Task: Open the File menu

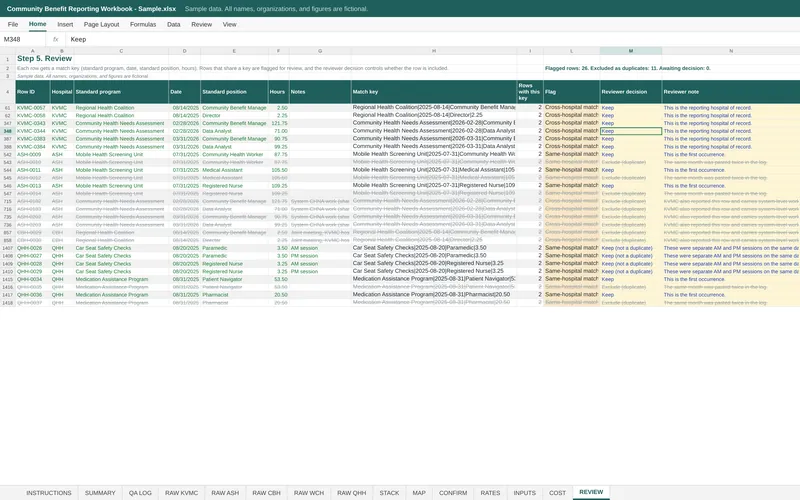Action: click(x=13, y=24)
